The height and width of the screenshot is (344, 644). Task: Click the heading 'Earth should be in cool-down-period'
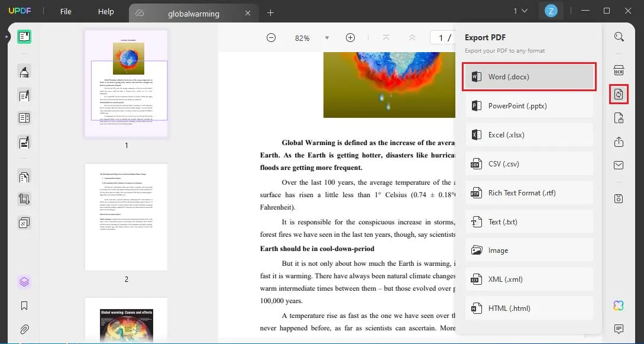[x=317, y=249]
